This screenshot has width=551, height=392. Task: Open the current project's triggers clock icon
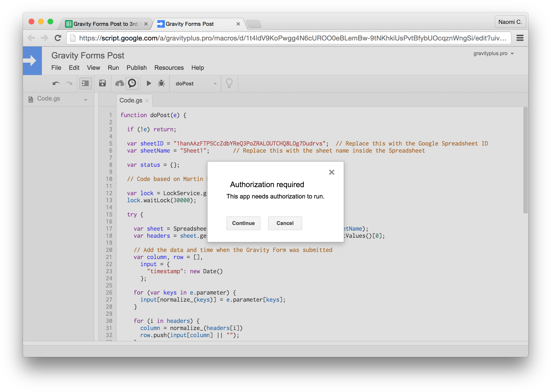click(132, 83)
